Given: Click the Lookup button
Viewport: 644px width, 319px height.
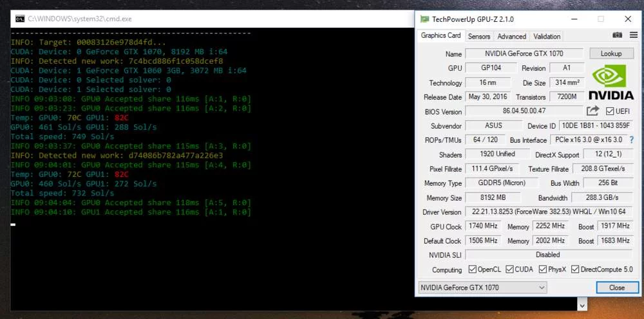Looking at the screenshot, I should coord(611,53).
